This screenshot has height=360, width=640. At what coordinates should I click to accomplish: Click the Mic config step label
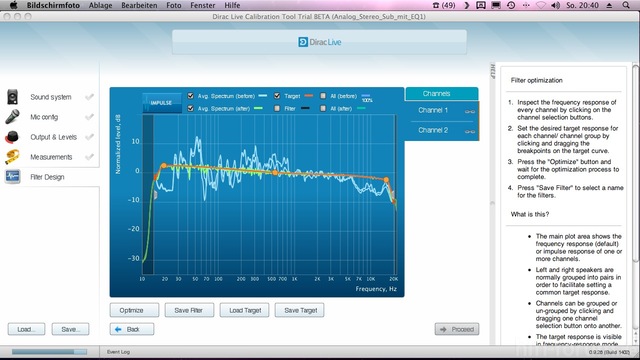44,117
